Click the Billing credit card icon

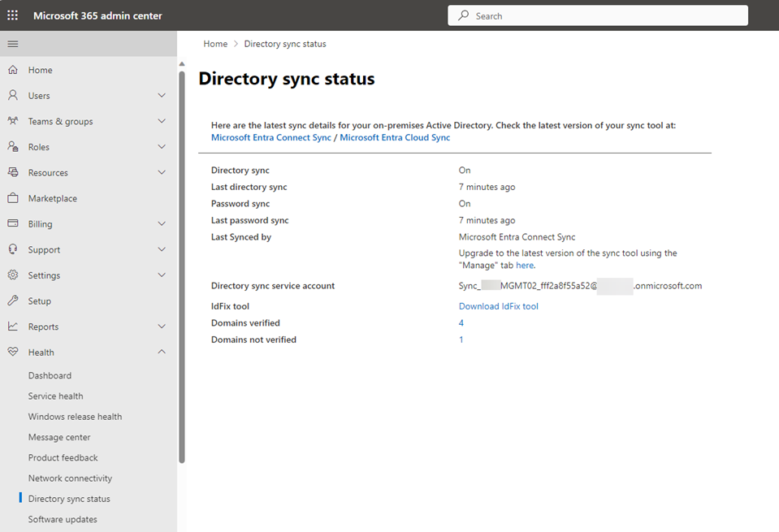click(x=13, y=224)
